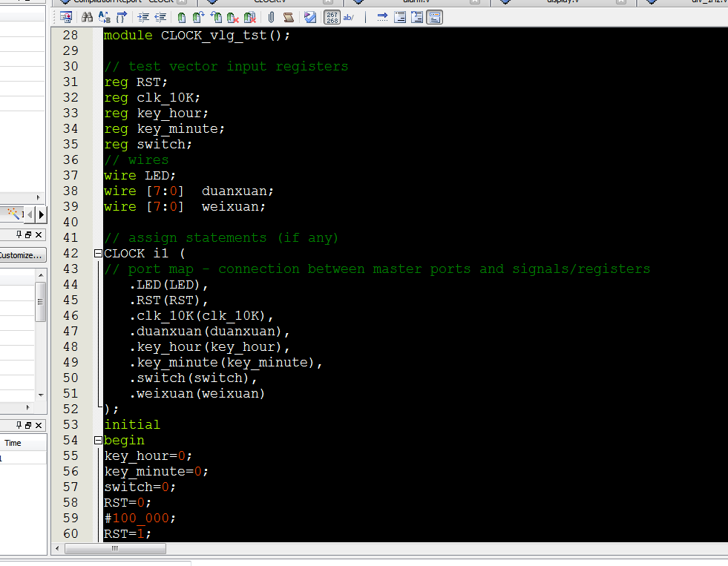Click the comment '// test vector input registers'

point(226,66)
